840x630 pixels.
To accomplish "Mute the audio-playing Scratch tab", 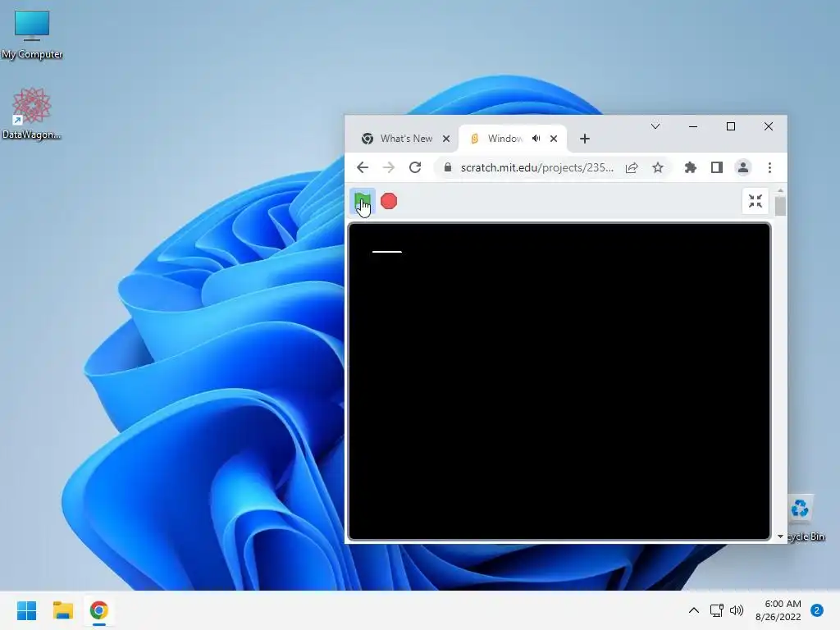I will pos(536,139).
